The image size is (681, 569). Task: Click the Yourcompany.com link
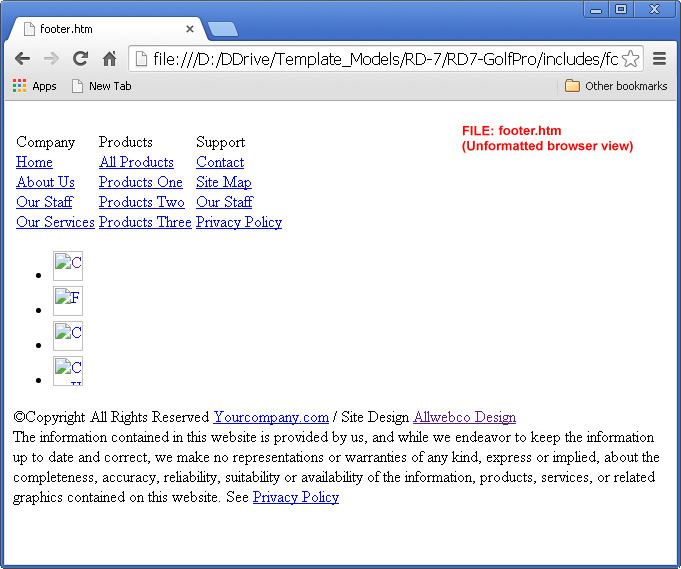(271, 417)
